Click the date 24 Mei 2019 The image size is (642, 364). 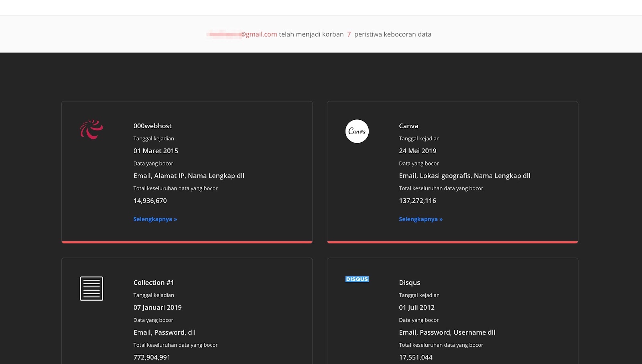click(x=418, y=151)
